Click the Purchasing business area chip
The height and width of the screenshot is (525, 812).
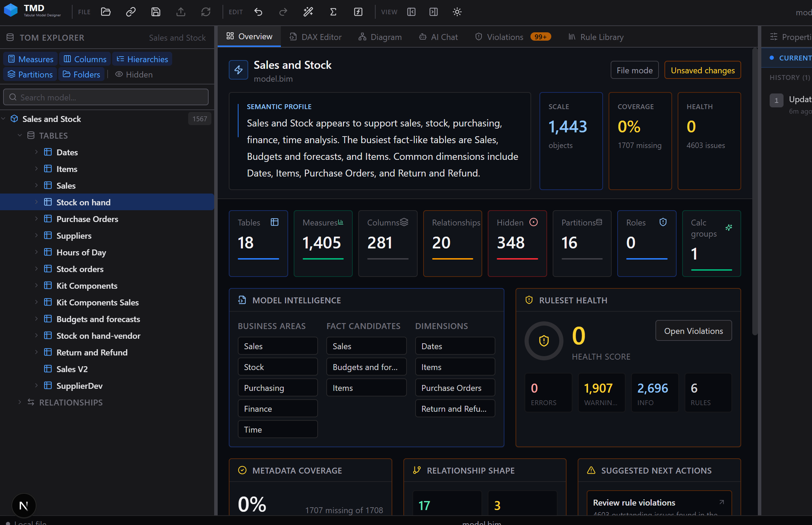(x=278, y=388)
